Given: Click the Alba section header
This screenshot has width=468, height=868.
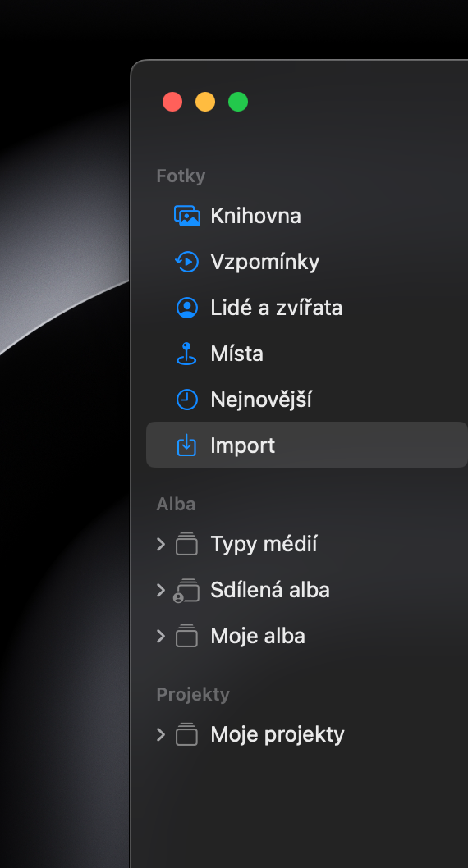Looking at the screenshot, I should point(176,505).
